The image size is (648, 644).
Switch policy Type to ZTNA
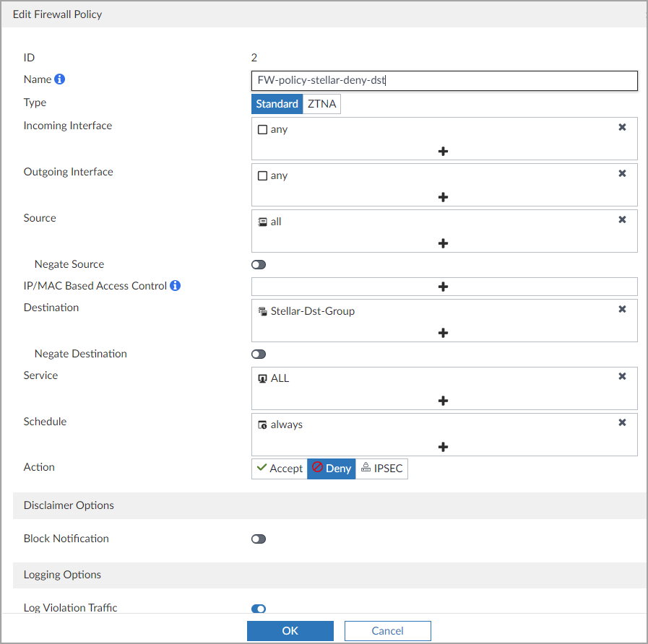(321, 104)
